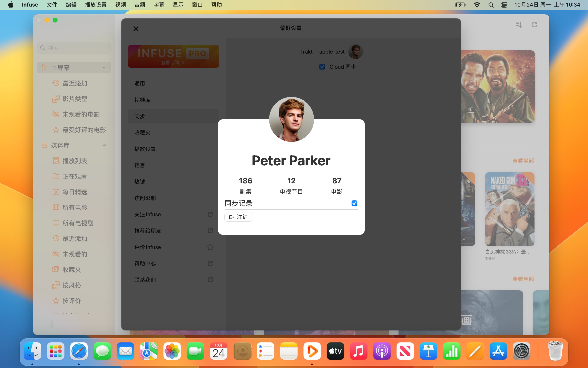This screenshot has width=588, height=368.
Task: Open the featured movie banner in the main window
Action: tap(498, 86)
